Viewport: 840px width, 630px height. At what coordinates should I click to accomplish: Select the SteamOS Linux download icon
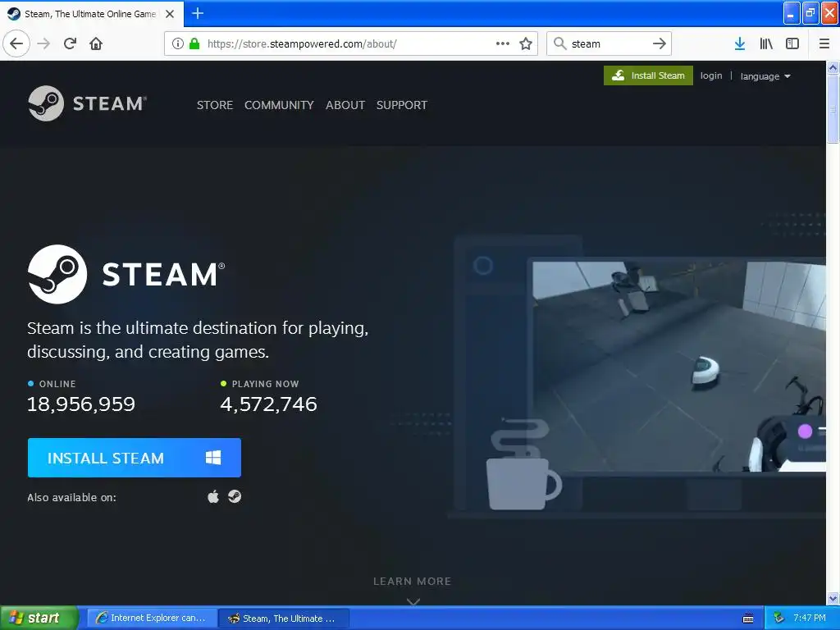pyautogui.click(x=235, y=496)
